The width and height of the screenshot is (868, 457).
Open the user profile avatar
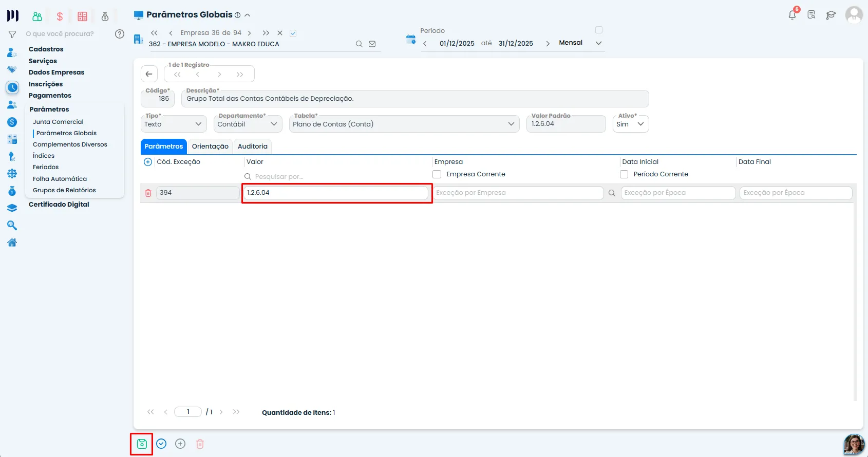[x=854, y=15]
